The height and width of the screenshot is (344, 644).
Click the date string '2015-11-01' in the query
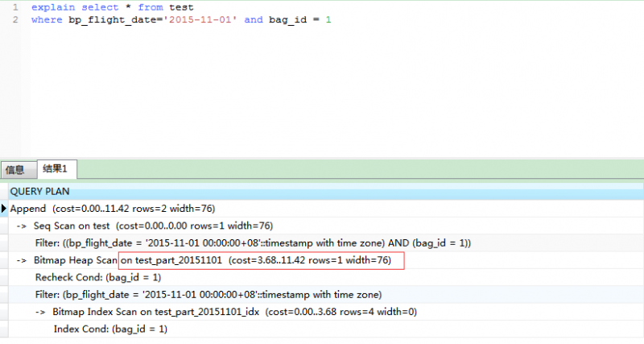coord(200,19)
